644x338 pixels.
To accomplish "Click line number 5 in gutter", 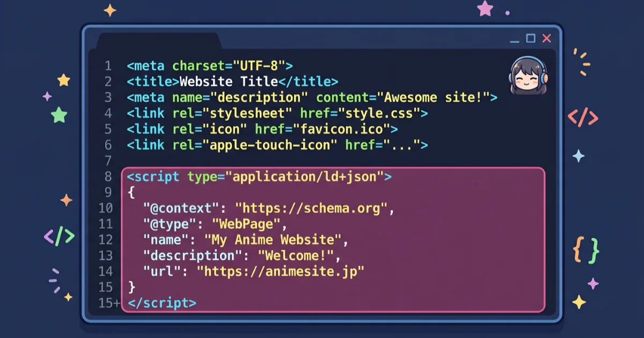I will click(x=108, y=129).
